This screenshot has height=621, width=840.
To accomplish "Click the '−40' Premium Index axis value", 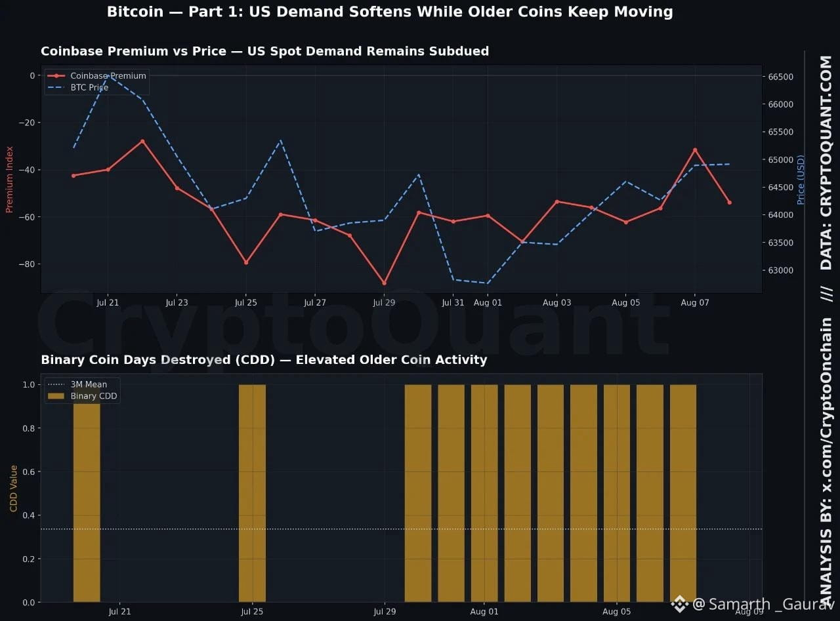I will click(x=27, y=170).
